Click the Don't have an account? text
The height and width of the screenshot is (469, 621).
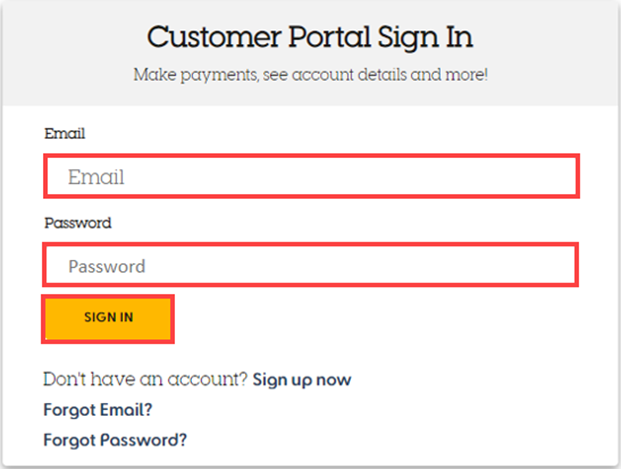tap(145, 379)
